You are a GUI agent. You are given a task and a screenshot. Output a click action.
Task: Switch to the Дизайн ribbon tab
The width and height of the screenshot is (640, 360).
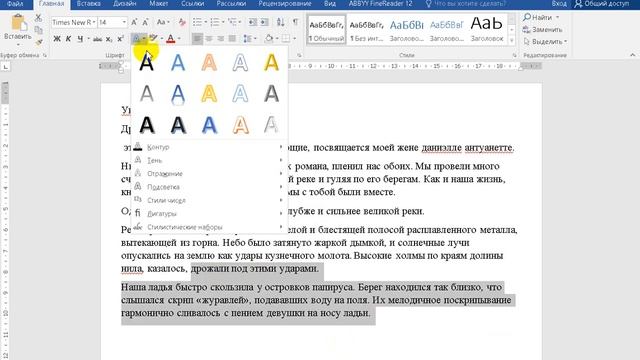[124, 4]
